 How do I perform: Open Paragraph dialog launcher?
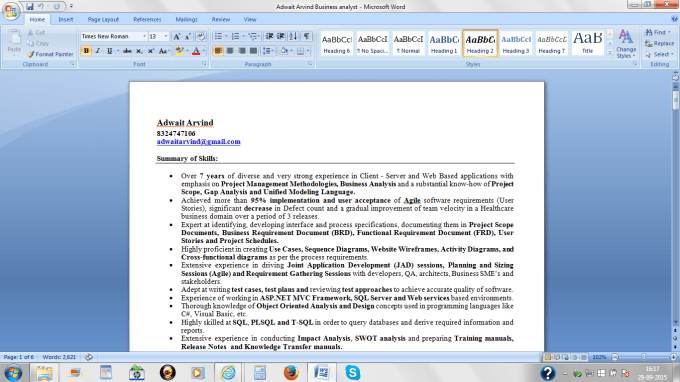pyautogui.click(x=310, y=64)
